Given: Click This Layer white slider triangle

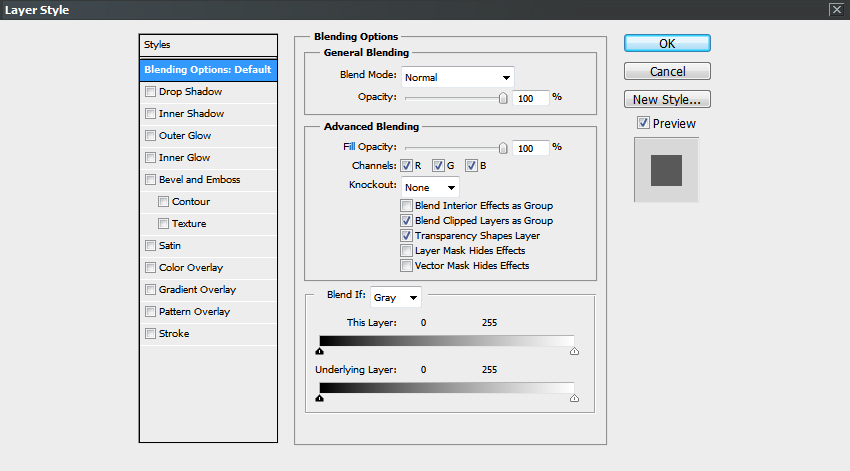Looking at the screenshot, I should pos(574,351).
